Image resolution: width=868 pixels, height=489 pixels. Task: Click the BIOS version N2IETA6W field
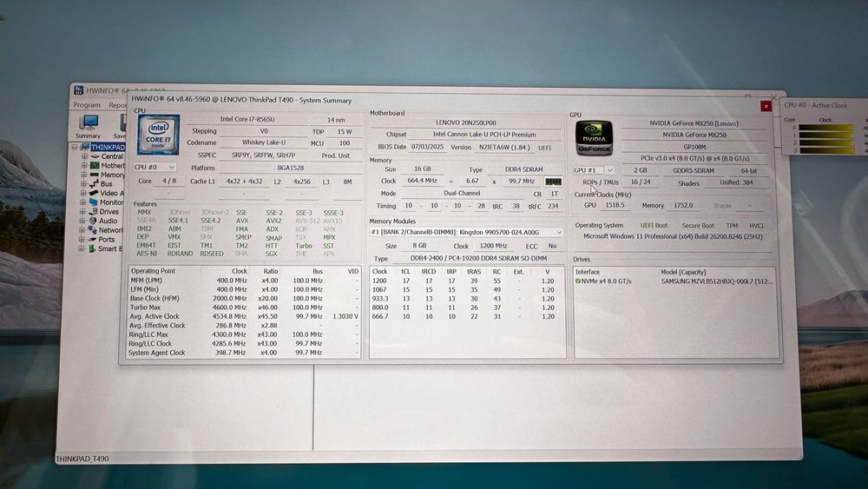click(x=505, y=148)
